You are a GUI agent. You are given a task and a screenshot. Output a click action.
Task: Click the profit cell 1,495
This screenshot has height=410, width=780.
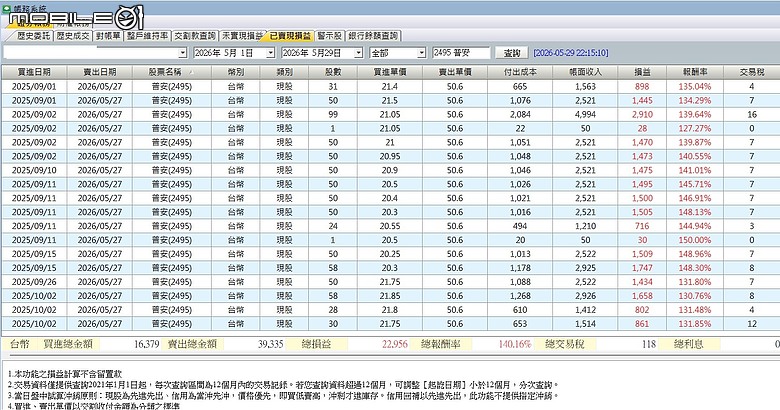pyautogui.click(x=642, y=184)
